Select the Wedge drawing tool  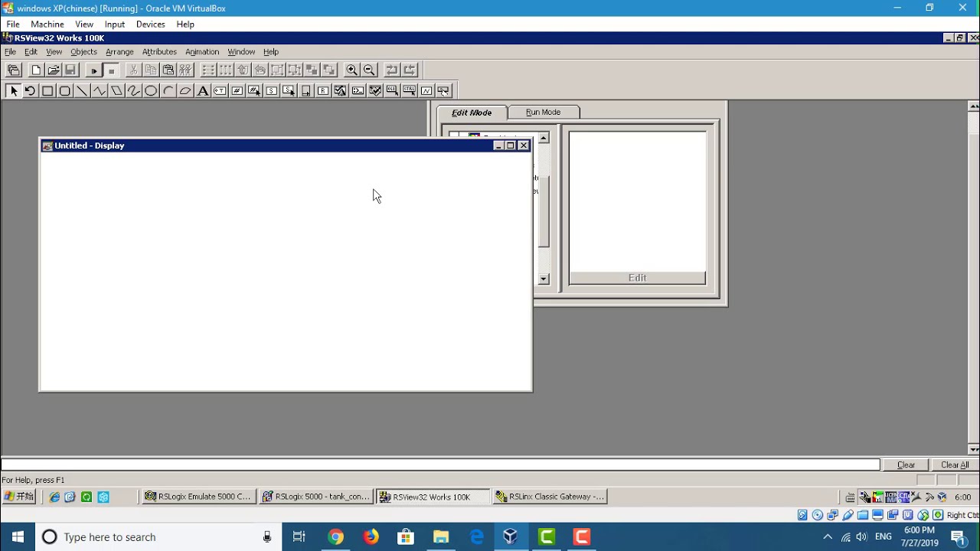click(185, 90)
